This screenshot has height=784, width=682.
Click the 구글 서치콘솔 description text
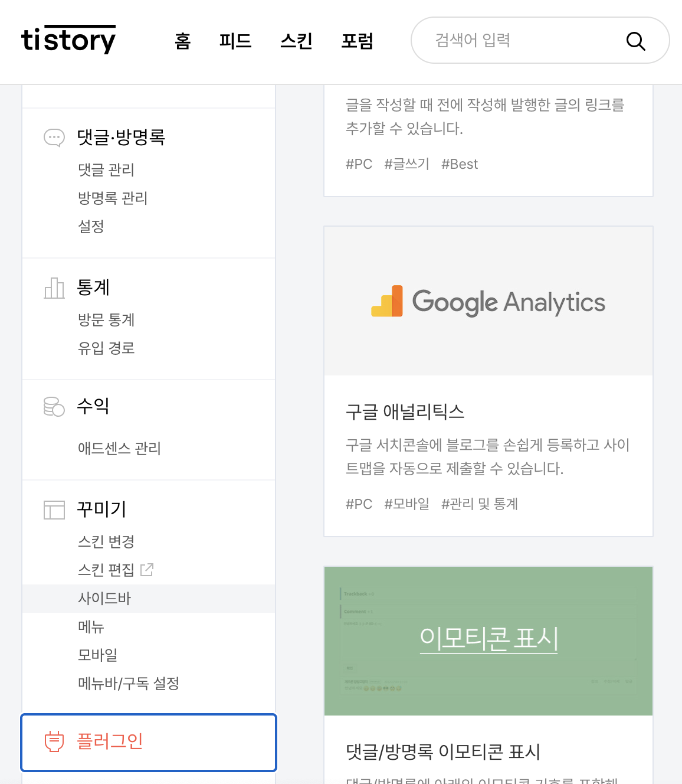(x=488, y=456)
